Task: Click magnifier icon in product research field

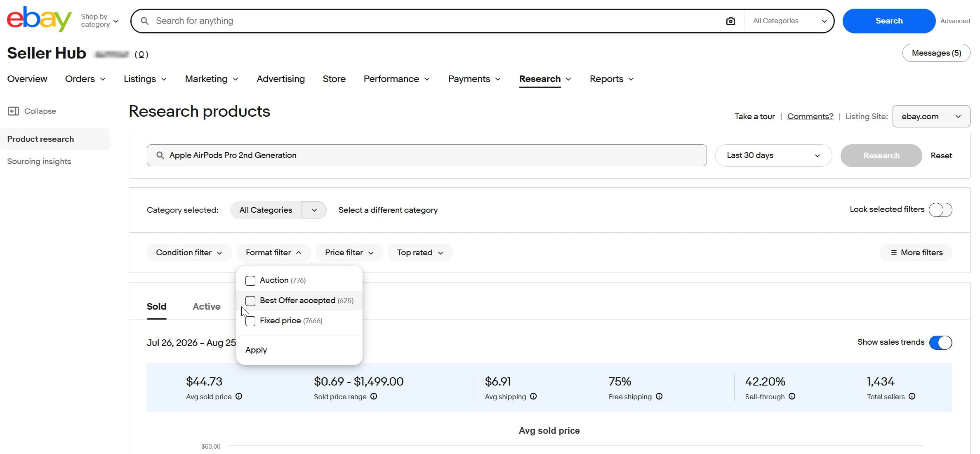Action: tap(160, 155)
